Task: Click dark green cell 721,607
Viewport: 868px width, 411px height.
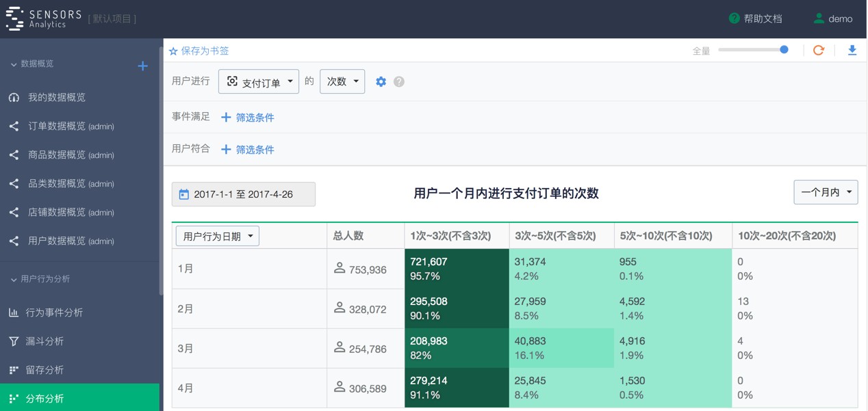Action: pyautogui.click(x=457, y=269)
